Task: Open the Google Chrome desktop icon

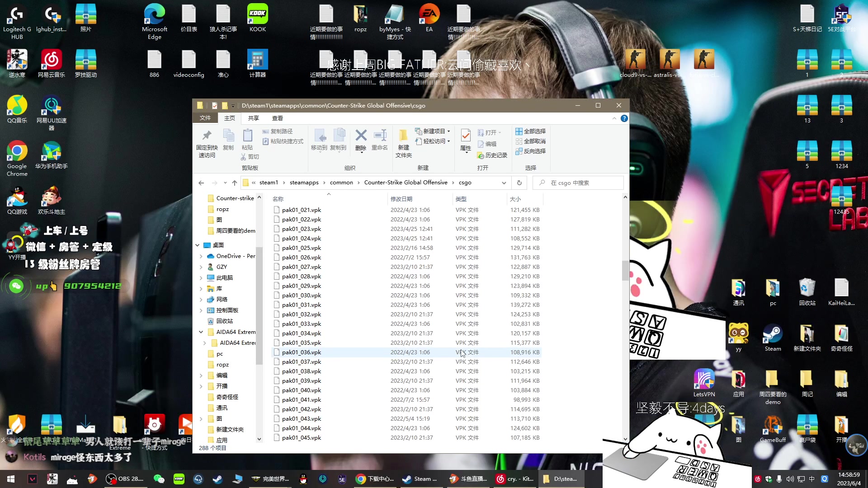Action: pyautogui.click(x=17, y=158)
